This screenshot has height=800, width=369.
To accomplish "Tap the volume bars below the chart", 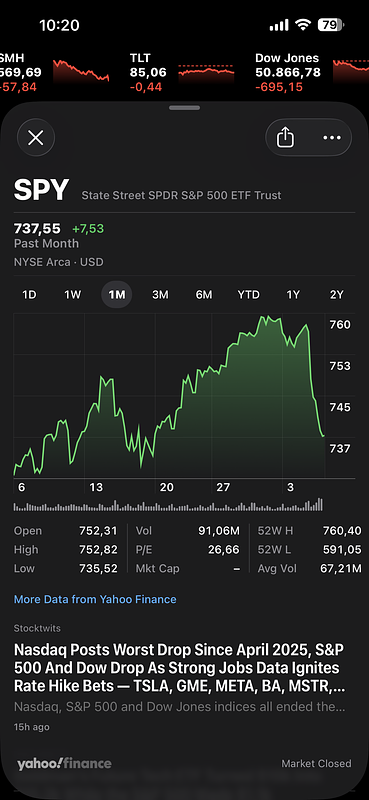I will tap(168, 505).
